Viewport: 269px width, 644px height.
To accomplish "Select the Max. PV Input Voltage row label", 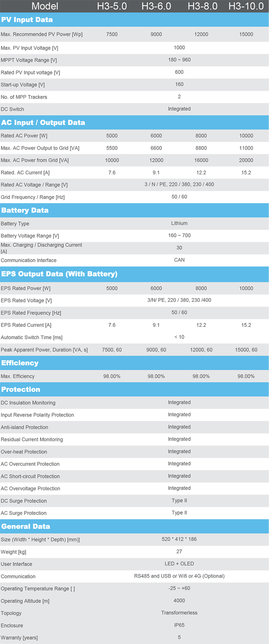I will [x=30, y=48].
